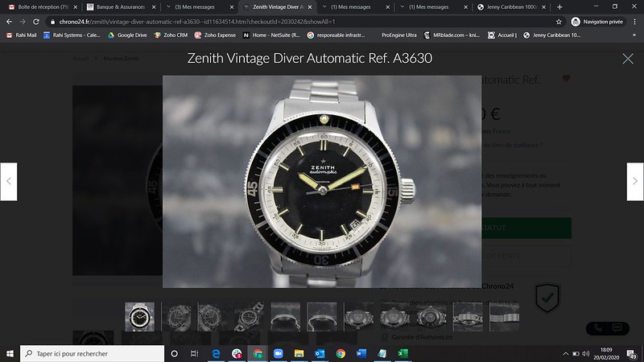Open Navigation privée profile button

pyautogui.click(x=597, y=22)
